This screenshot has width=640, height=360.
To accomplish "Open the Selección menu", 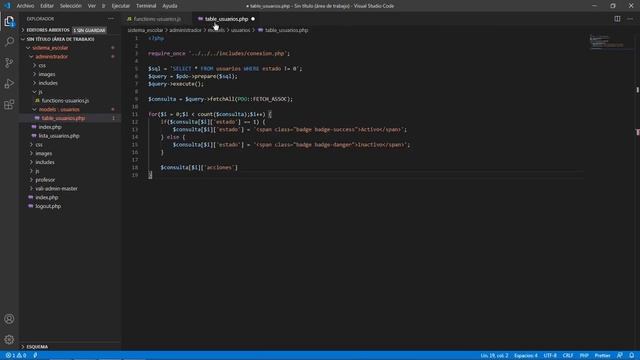I will coord(71,6).
